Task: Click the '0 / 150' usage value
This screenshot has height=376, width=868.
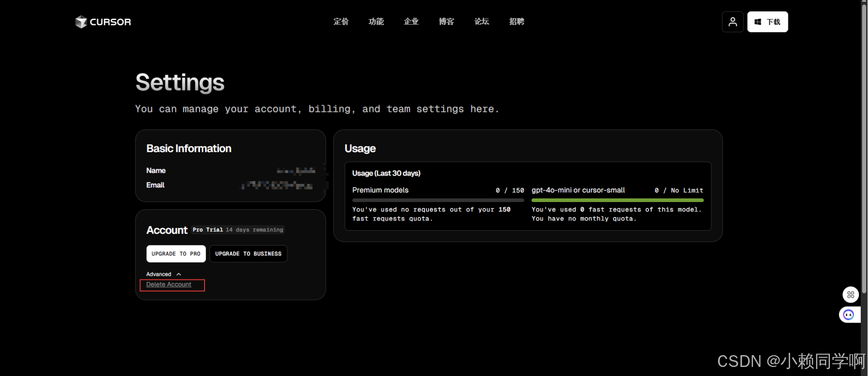Action: (x=510, y=190)
